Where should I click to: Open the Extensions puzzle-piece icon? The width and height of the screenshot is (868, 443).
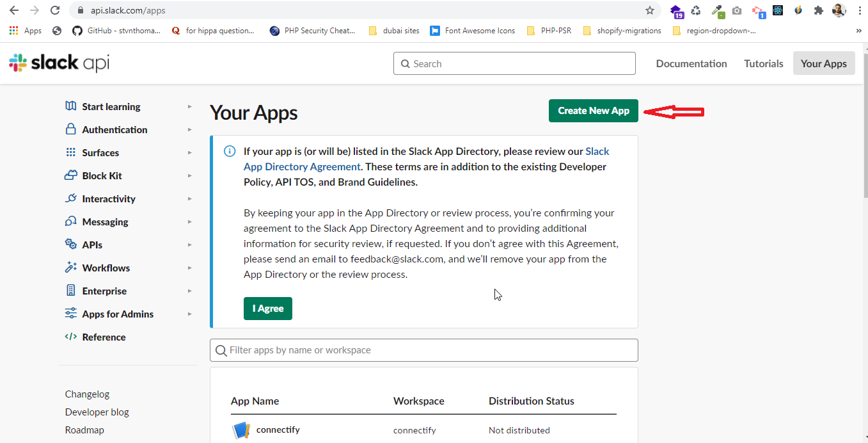point(818,10)
